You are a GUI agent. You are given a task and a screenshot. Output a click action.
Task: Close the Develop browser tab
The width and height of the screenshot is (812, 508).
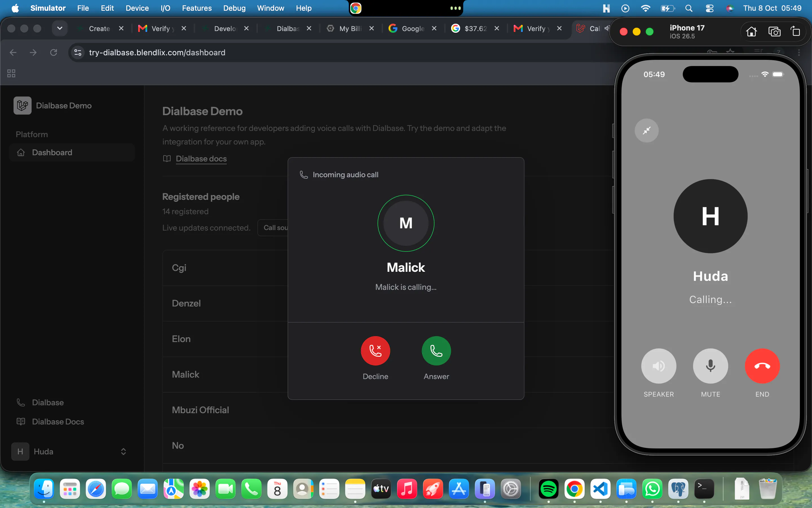246,28
